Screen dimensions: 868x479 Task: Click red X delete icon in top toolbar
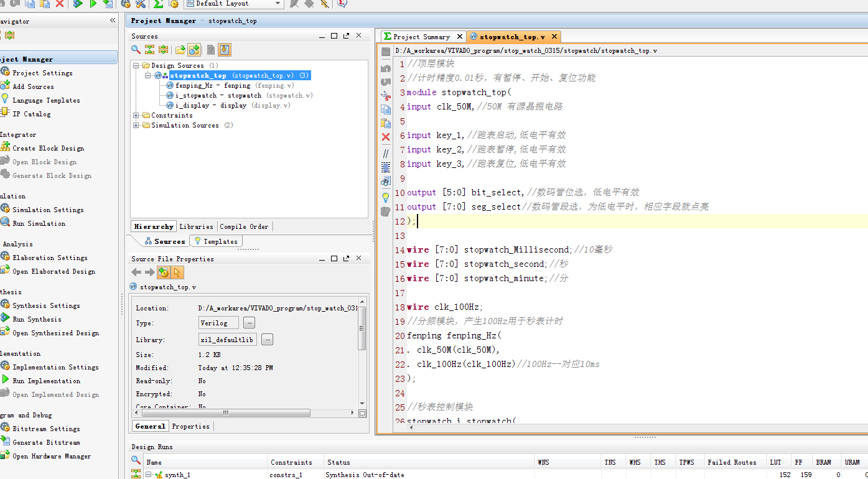[x=60, y=4]
